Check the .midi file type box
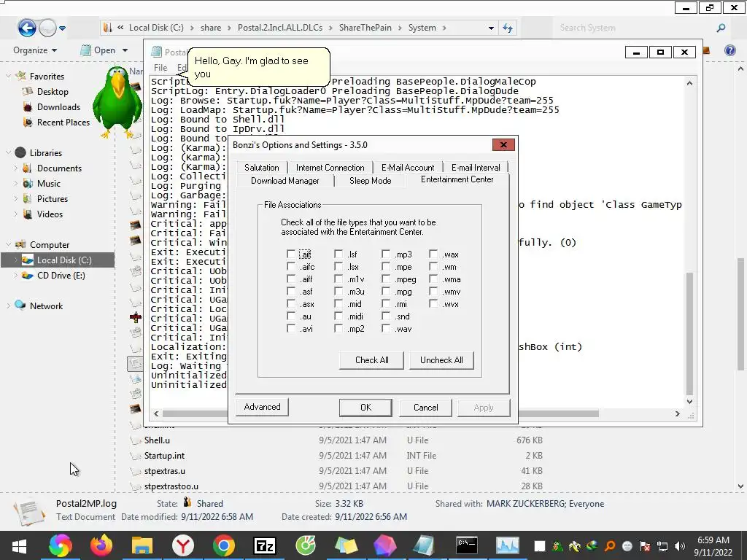Viewport: 747px width, 560px height. pos(338,316)
